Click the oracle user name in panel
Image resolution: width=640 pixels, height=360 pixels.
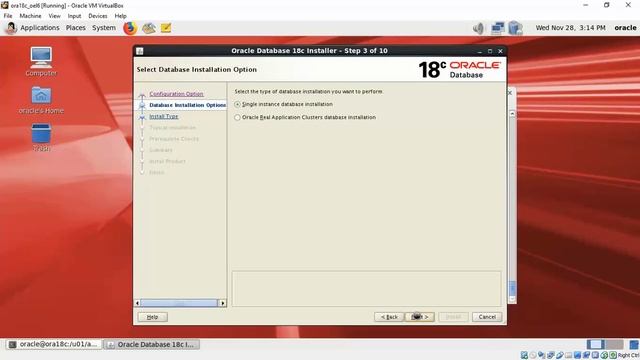pos(625,28)
